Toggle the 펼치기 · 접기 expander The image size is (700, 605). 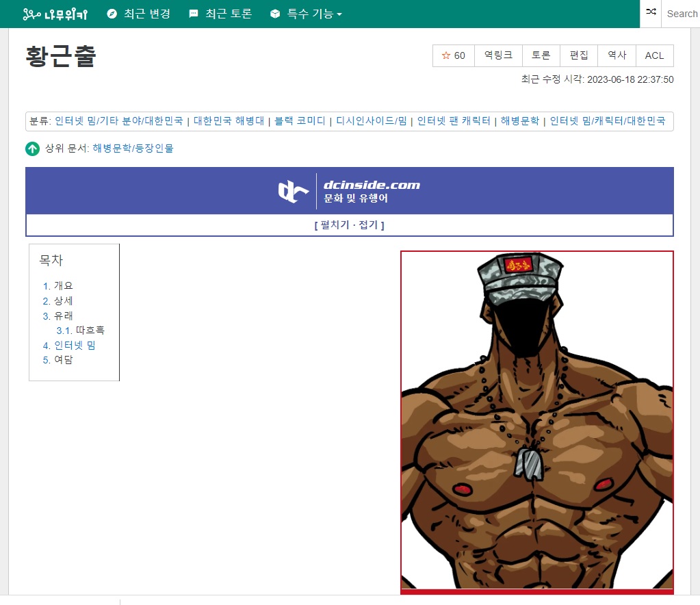pos(350,224)
